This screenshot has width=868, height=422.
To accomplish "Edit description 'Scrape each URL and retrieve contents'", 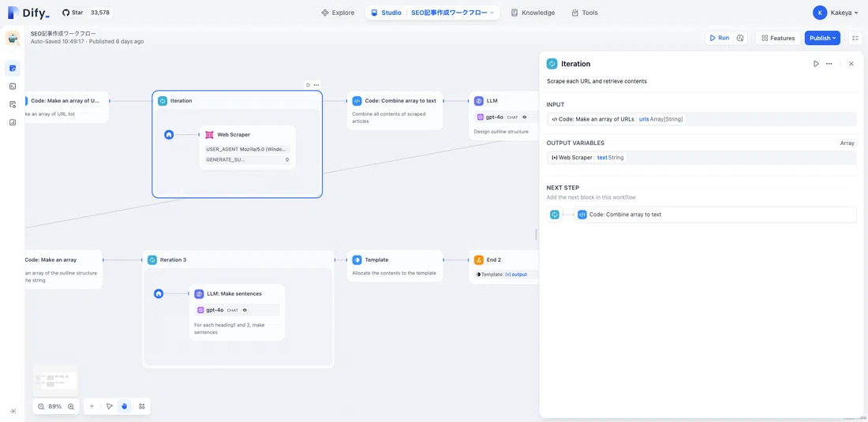I will 597,81.
